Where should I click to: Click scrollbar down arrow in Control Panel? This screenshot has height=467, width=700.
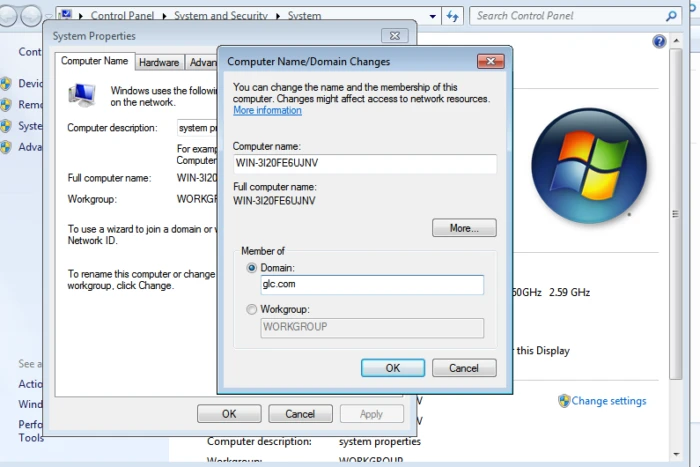[x=676, y=454]
